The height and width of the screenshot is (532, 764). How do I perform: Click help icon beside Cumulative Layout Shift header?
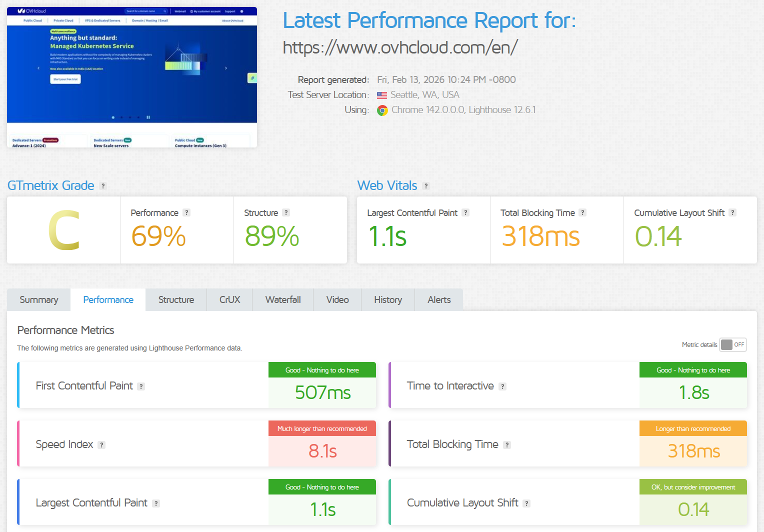click(732, 212)
